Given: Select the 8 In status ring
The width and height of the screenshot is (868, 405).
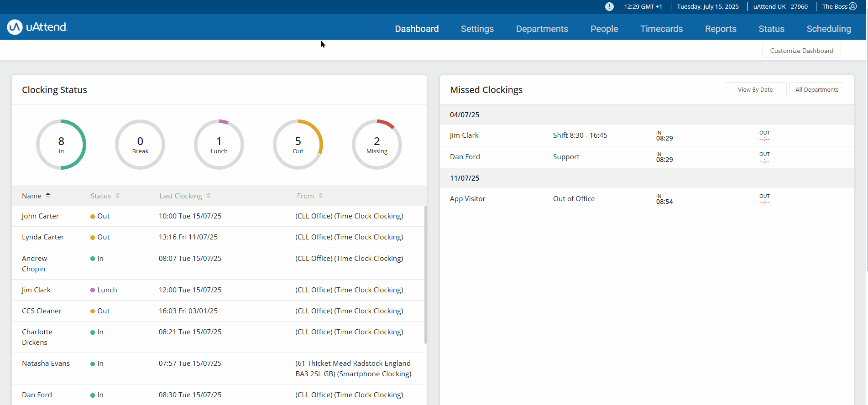Looking at the screenshot, I should click(x=61, y=145).
